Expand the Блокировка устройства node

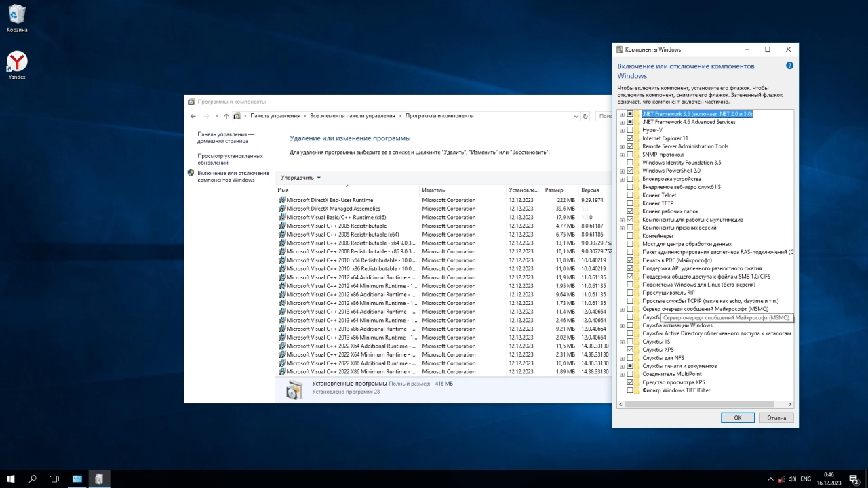(x=622, y=179)
